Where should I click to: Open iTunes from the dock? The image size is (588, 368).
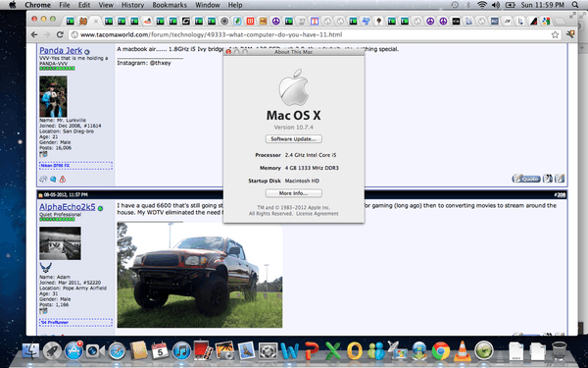tap(182, 351)
